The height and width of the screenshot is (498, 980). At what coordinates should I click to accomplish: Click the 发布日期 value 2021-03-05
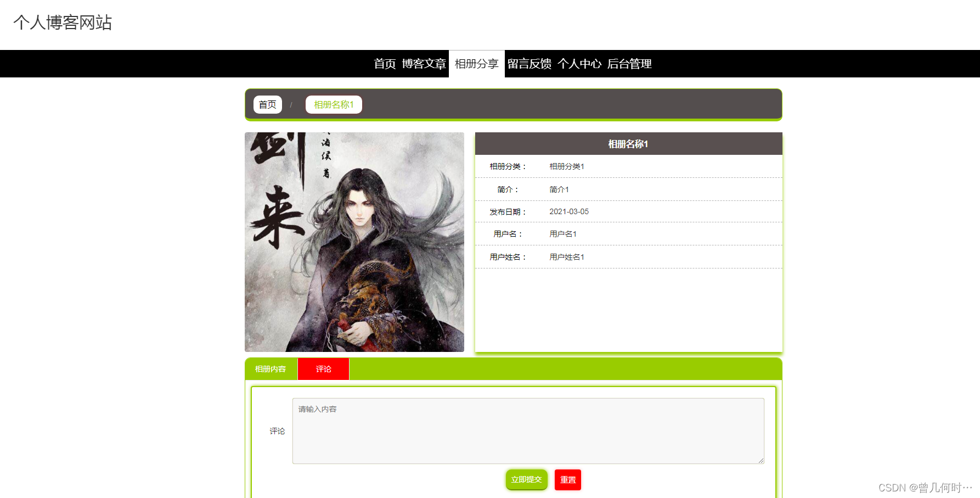(x=569, y=211)
